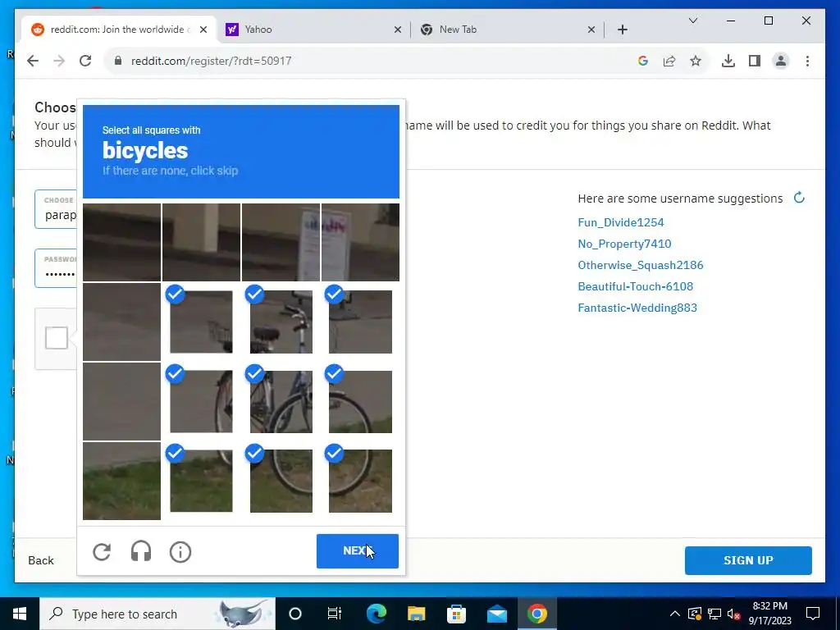
Task: Open Cortana circle icon on taskbar
Action: click(x=295, y=614)
